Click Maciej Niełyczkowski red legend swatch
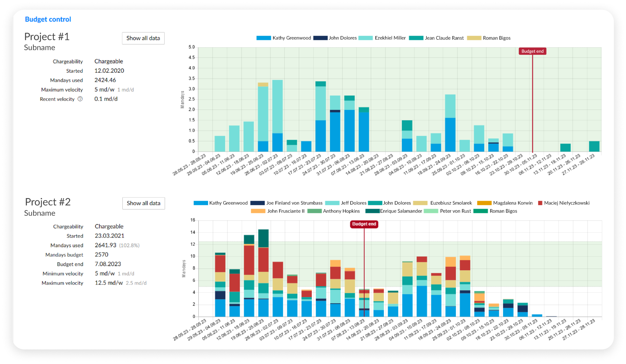 tap(540, 203)
